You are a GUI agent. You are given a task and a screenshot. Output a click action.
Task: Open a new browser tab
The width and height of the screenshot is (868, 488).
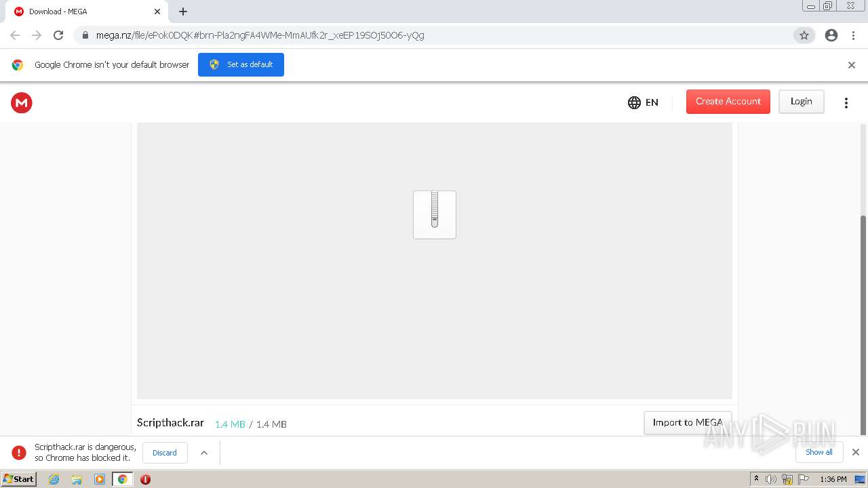pyautogui.click(x=183, y=12)
